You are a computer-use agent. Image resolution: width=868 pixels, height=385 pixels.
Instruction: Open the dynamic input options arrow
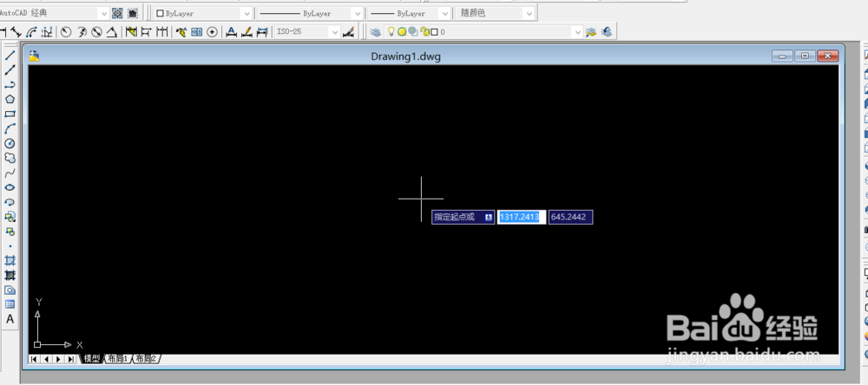tap(489, 218)
